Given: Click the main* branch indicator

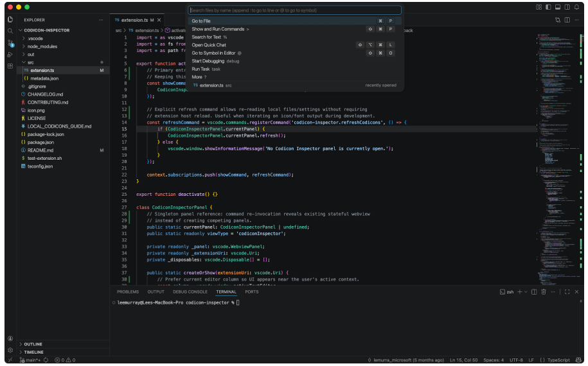Looking at the screenshot, I should pos(30,360).
